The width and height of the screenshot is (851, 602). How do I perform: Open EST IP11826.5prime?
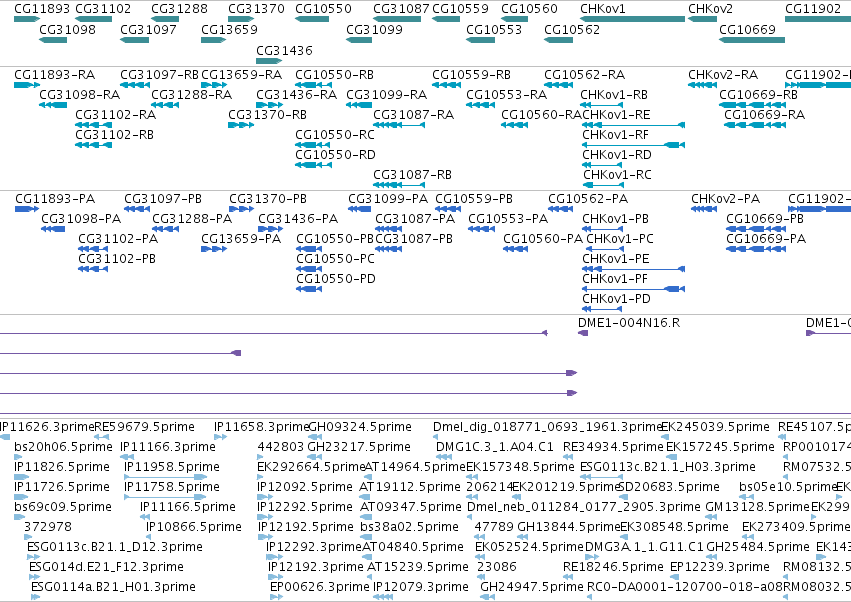pos(62,467)
